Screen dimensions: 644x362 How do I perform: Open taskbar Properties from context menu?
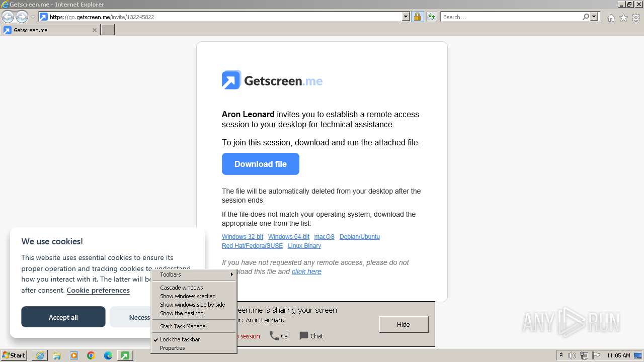point(194,348)
